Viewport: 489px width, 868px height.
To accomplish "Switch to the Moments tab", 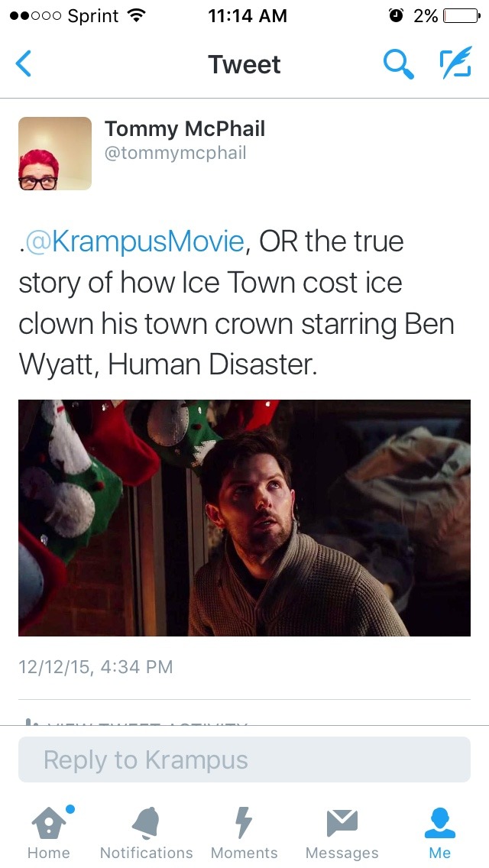I will coord(244,831).
